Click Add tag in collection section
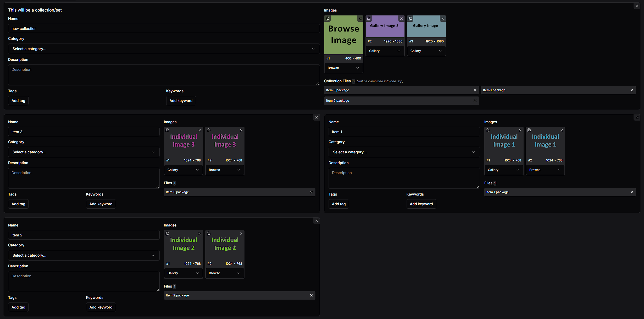Screen dimensions: 644x319 click(x=18, y=101)
